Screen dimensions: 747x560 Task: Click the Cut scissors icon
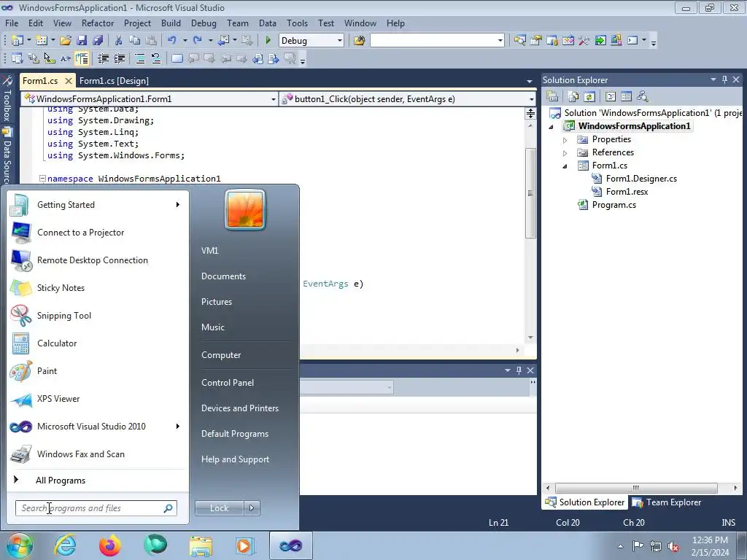(x=119, y=41)
